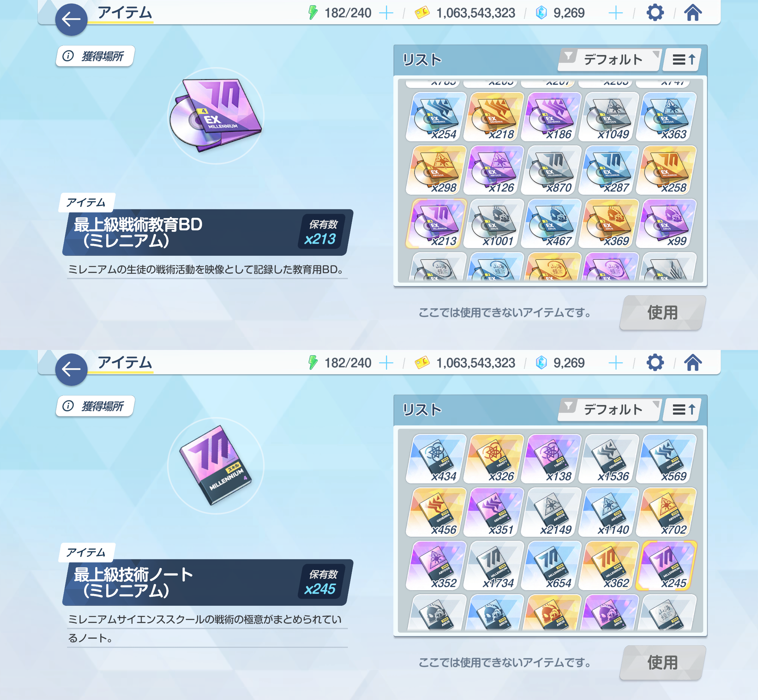This screenshot has height=700, width=758.
Task: Select the highlighted Millennium BD x213
Action: click(436, 223)
